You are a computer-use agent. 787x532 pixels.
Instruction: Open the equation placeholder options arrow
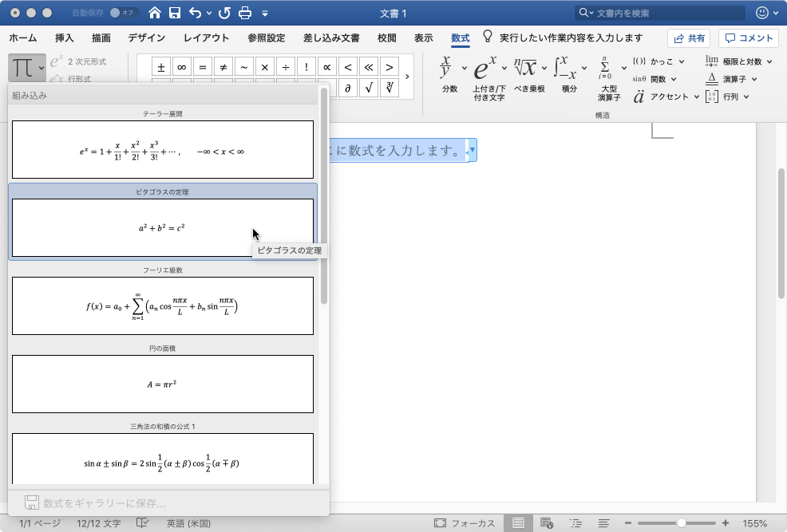pyautogui.click(x=472, y=150)
